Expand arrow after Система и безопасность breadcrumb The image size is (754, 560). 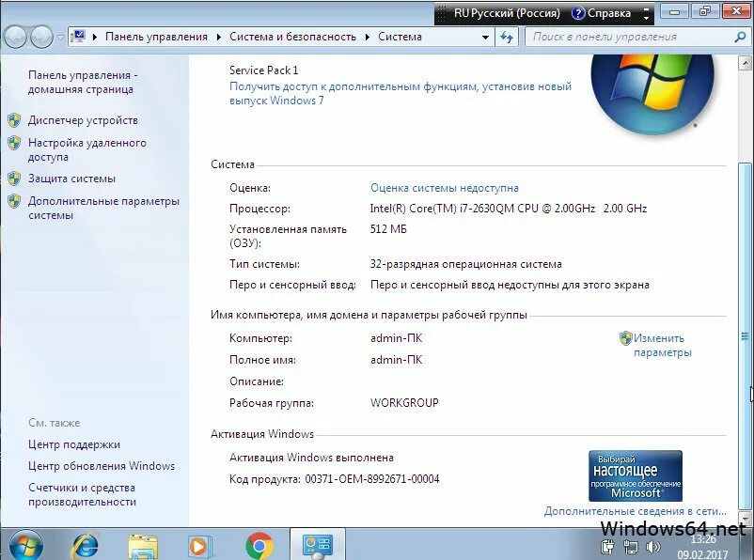point(368,37)
